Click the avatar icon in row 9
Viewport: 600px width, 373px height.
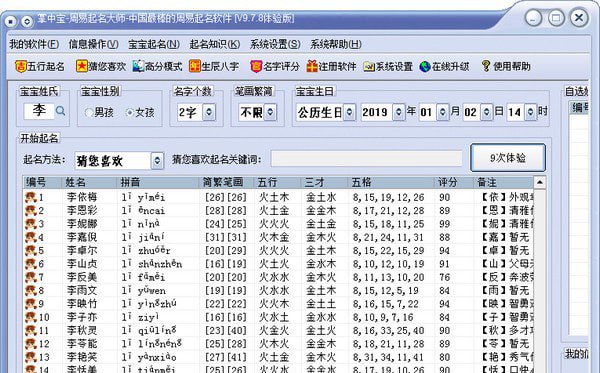[31, 303]
